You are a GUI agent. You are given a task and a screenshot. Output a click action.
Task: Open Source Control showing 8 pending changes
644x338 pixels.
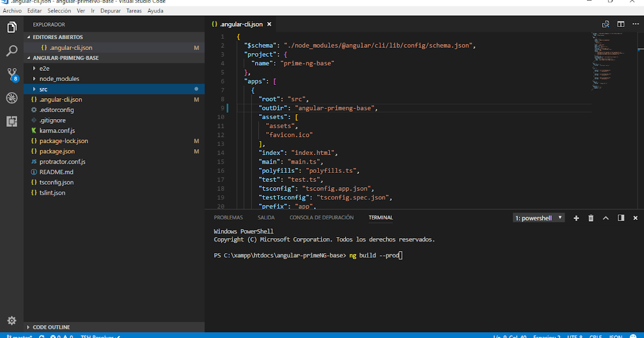(x=12, y=75)
